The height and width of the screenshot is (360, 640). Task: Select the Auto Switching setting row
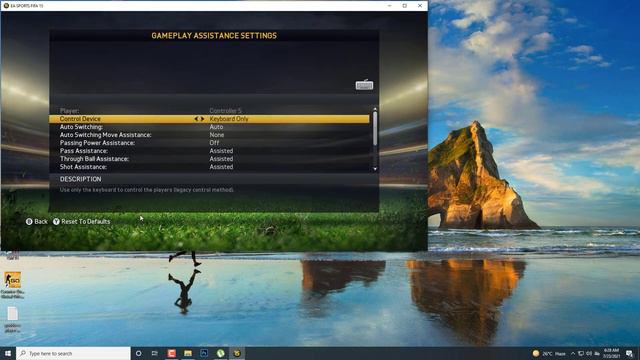pos(209,127)
